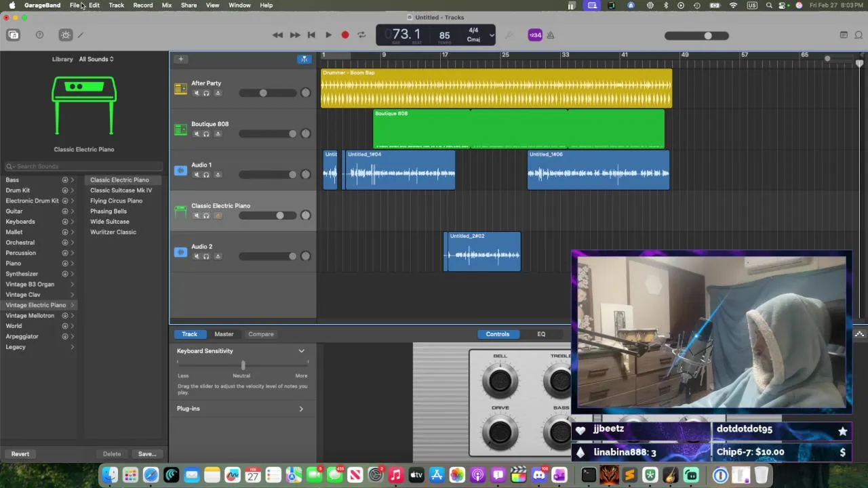Switch to the Master tab
The width and height of the screenshot is (868, 488).
click(224, 334)
